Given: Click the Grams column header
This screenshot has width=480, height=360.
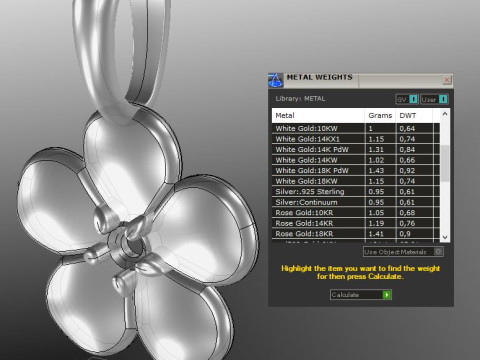Looking at the screenshot, I should pyautogui.click(x=380, y=116).
